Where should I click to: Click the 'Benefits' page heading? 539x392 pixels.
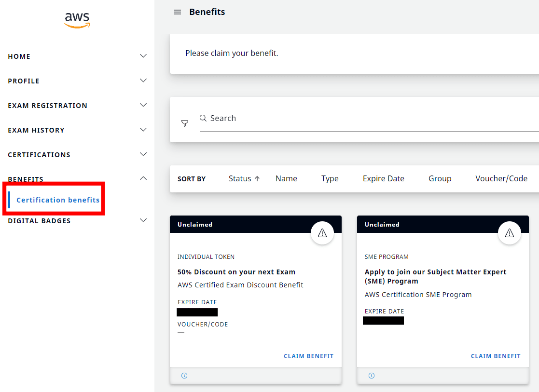click(x=207, y=12)
